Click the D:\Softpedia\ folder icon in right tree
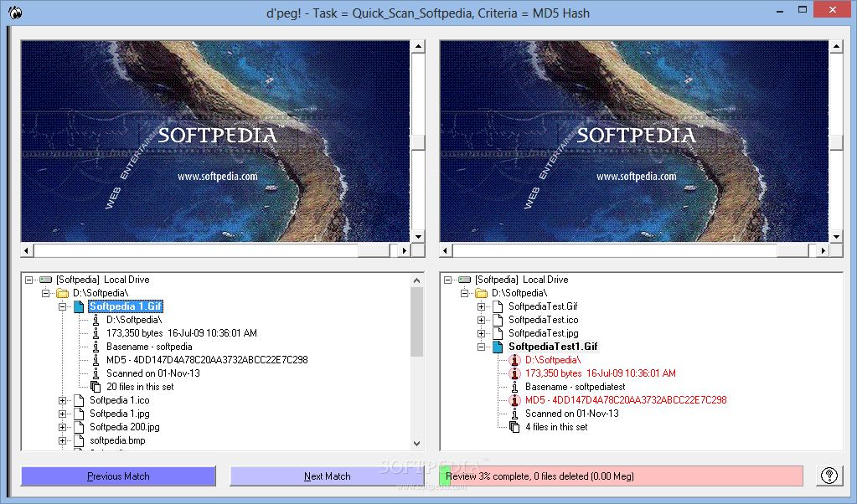Image resolution: width=857 pixels, height=504 pixels. [481, 293]
